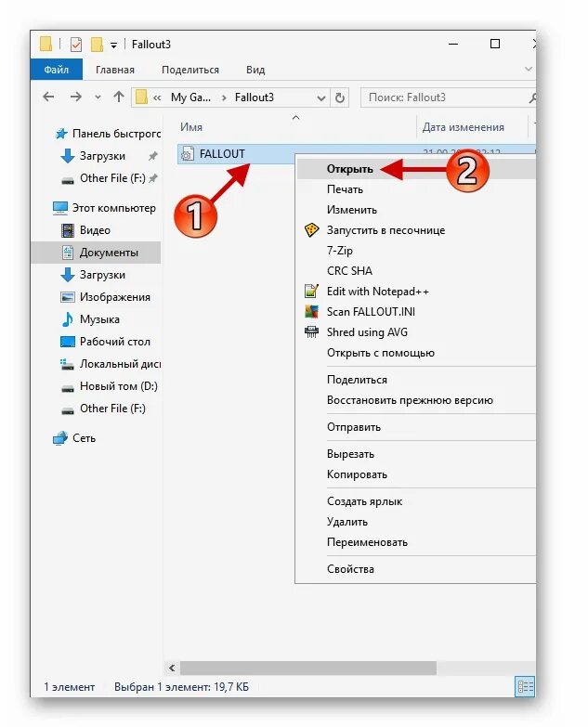Click the New folder icon in title bar

click(x=97, y=45)
